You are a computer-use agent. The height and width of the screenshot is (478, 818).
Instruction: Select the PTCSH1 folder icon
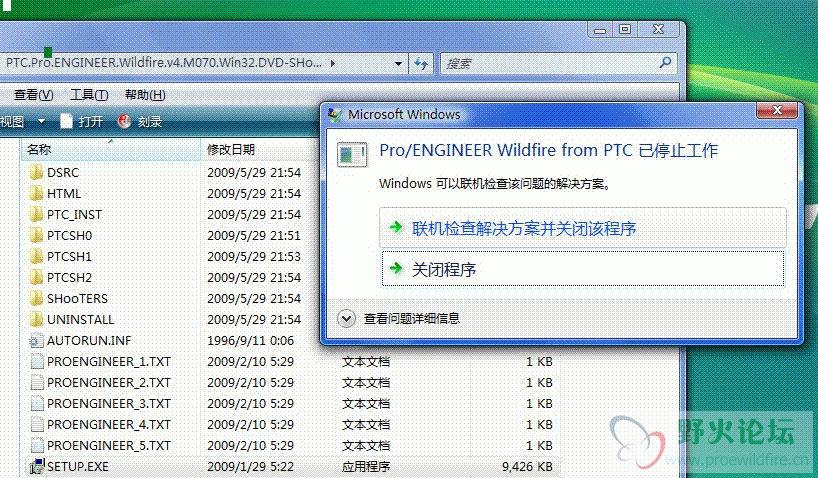pyautogui.click(x=36, y=256)
